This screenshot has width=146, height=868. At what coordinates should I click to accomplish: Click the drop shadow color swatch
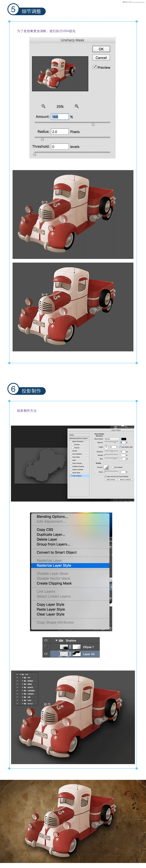point(124,439)
